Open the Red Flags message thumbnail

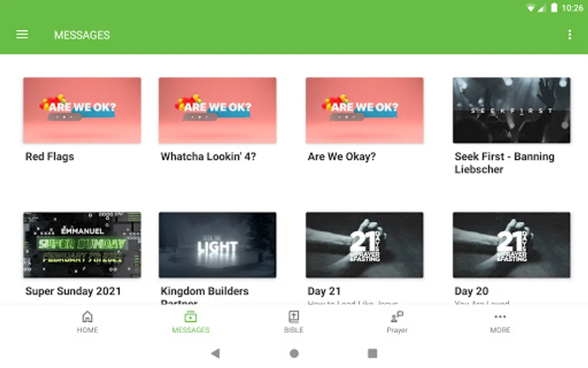[x=82, y=110]
